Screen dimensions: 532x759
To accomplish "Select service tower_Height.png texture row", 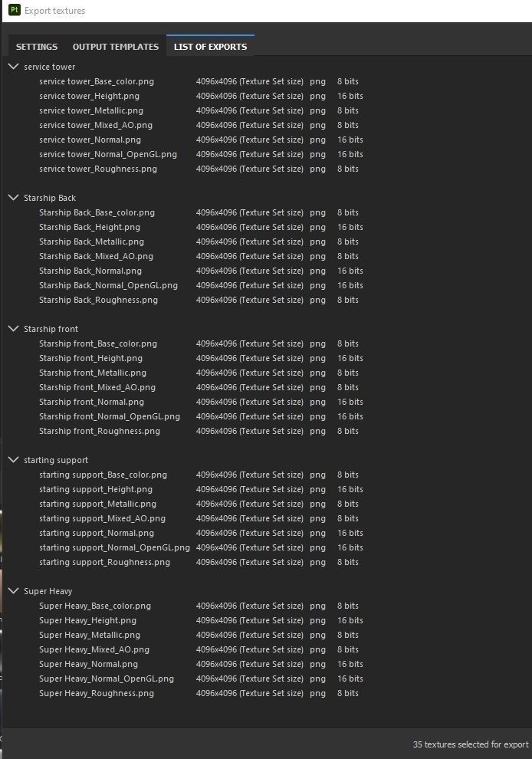I will 89,96.
